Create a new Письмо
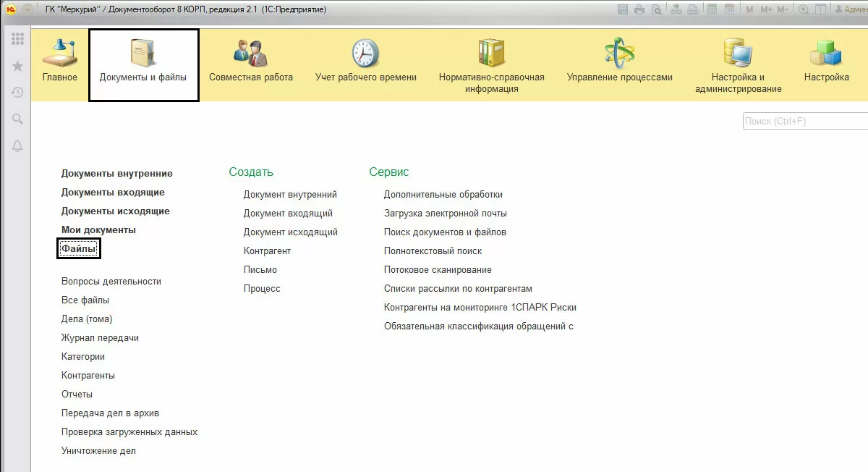868x472 pixels. pos(260,270)
